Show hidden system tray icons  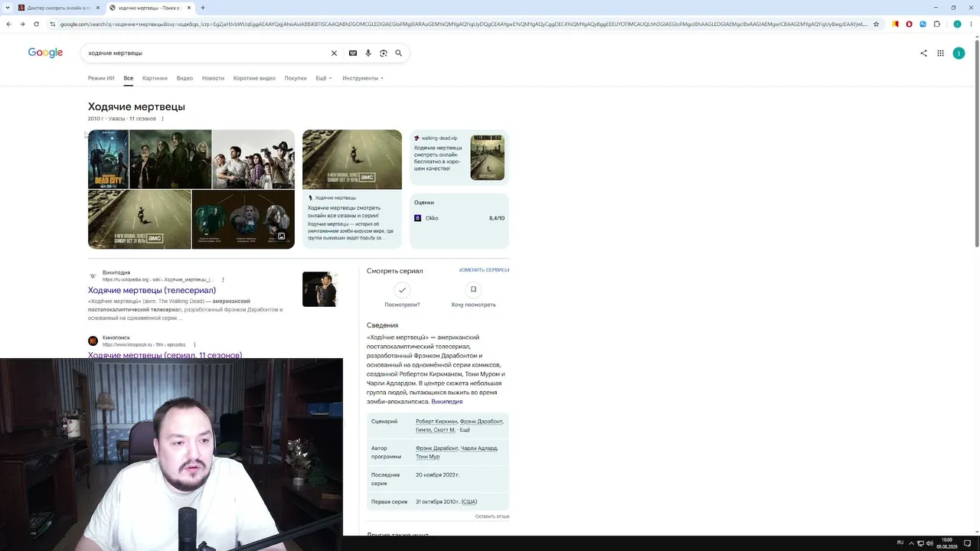pos(910,543)
